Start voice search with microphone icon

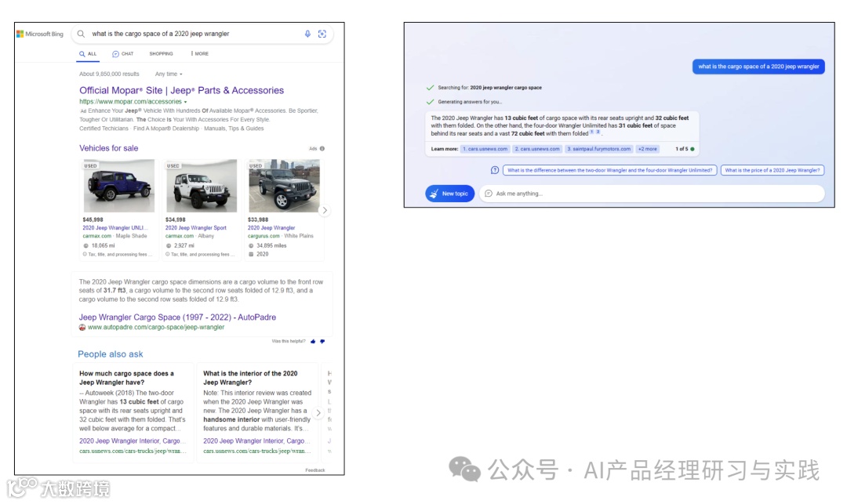pos(307,34)
